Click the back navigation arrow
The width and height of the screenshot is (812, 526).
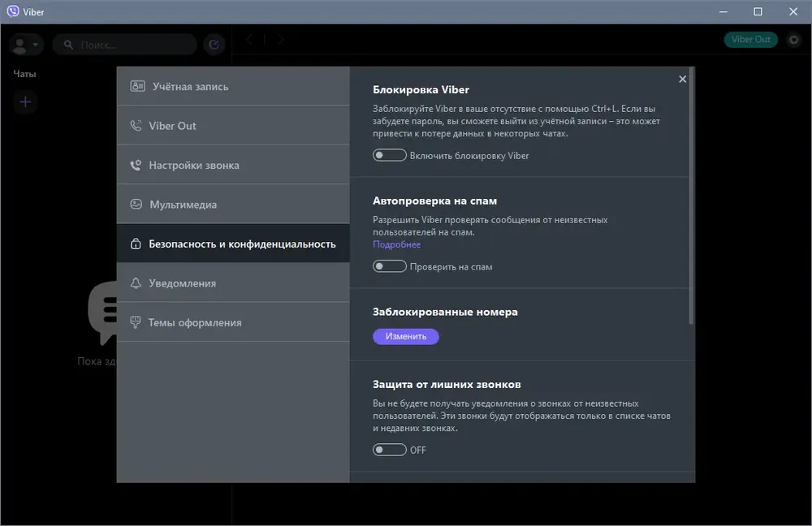[x=249, y=39]
